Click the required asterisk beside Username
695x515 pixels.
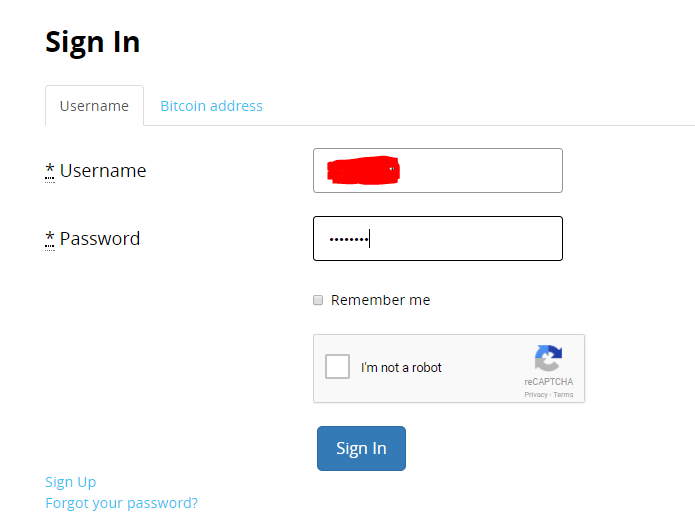coord(50,171)
